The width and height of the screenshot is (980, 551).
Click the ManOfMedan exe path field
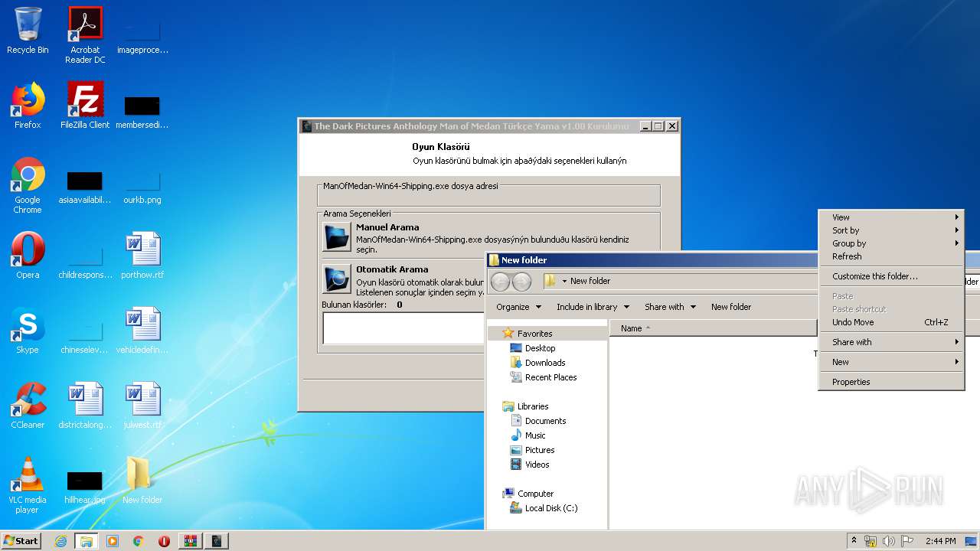pyautogui.click(x=488, y=195)
